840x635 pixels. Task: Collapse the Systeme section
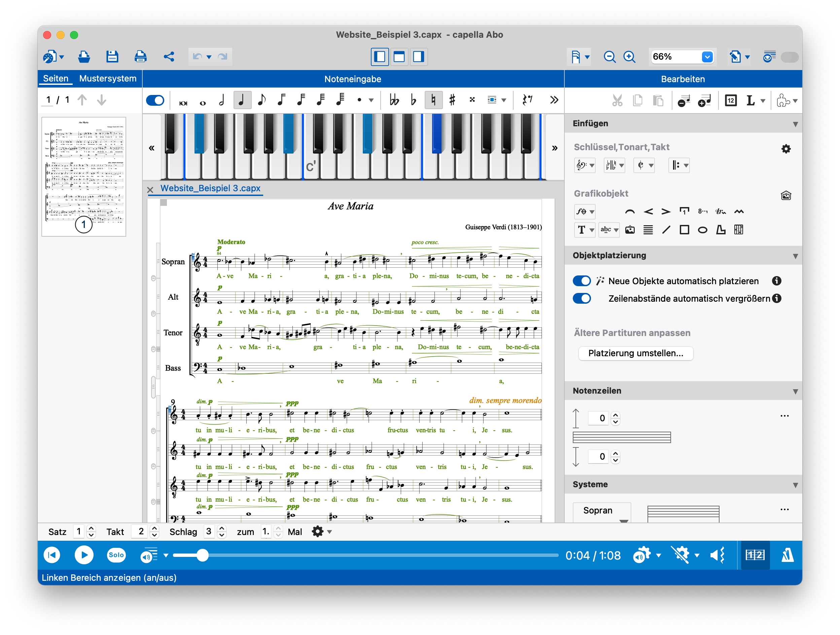(x=795, y=485)
